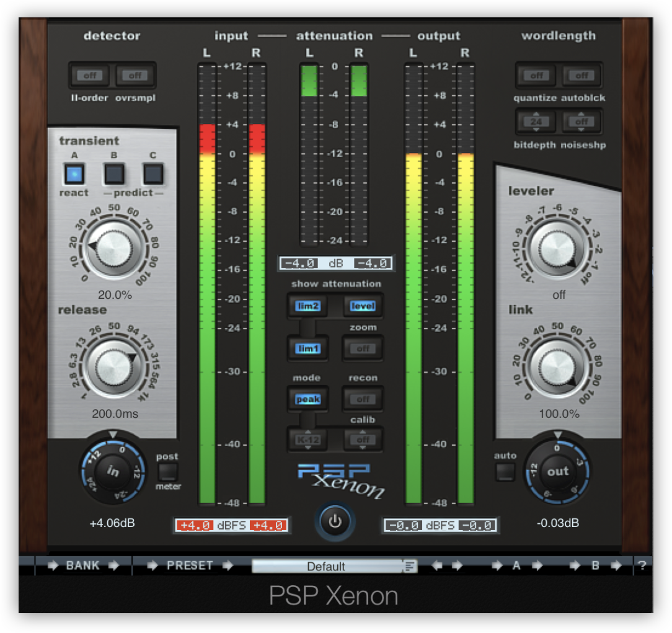The height and width of the screenshot is (633, 672).
Task: Open help with the question mark
Action: 642,565
